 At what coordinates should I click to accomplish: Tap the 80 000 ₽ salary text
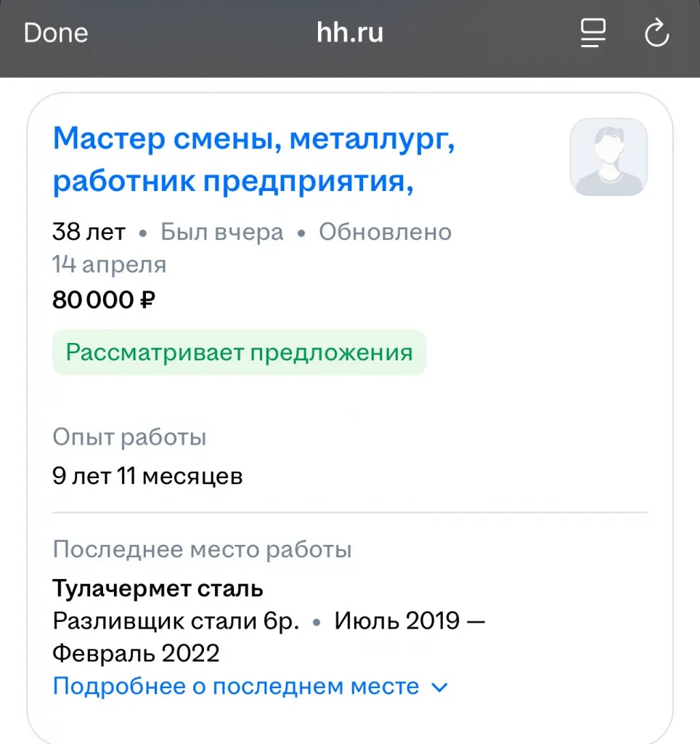coord(104,299)
